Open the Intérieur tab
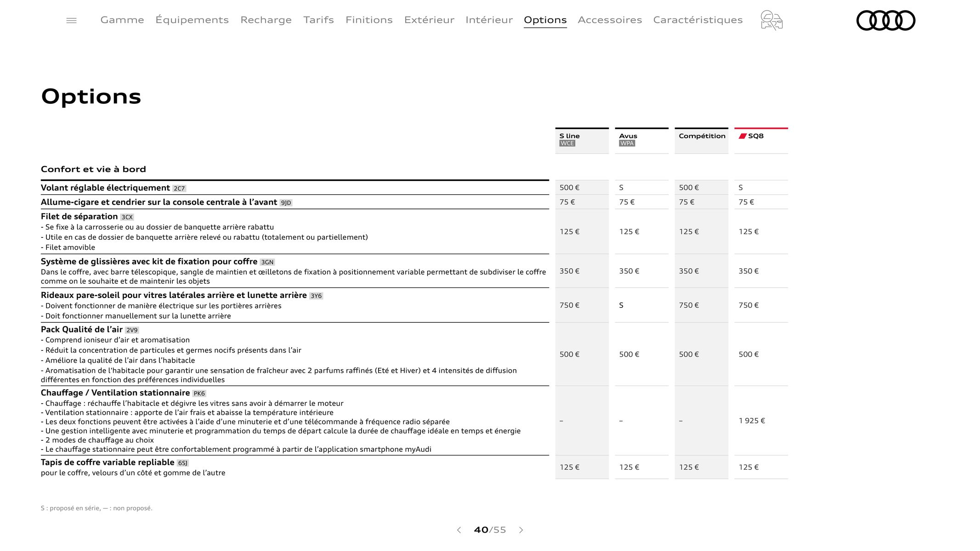 pyautogui.click(x=489, y=20)
